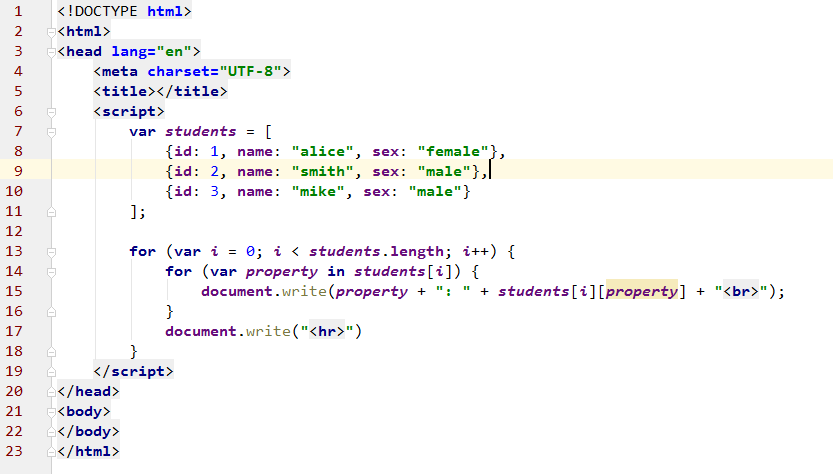
Task: Collapse the students array fold marker on line 7
Action: [x=51, y=132]
